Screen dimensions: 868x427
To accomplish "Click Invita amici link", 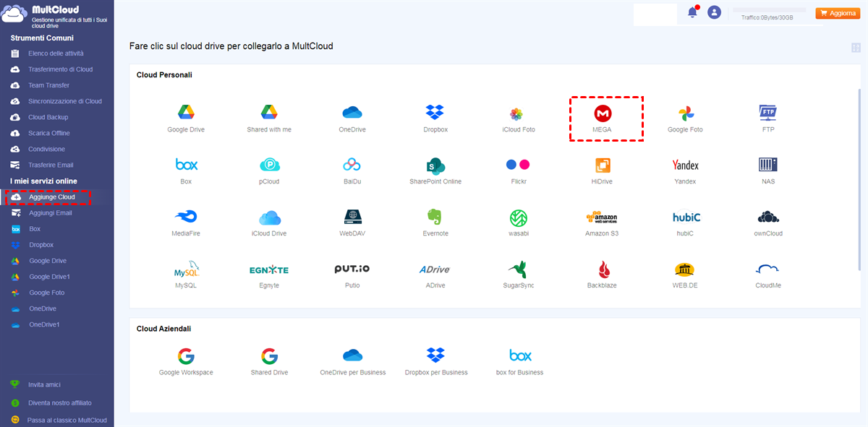I will (x=44, y=385).
